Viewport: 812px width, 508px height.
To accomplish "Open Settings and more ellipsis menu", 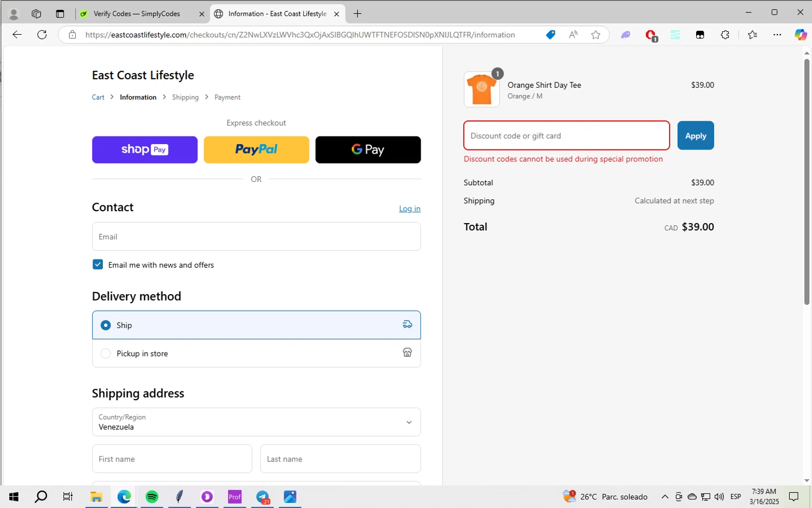I will click(777, 35).
